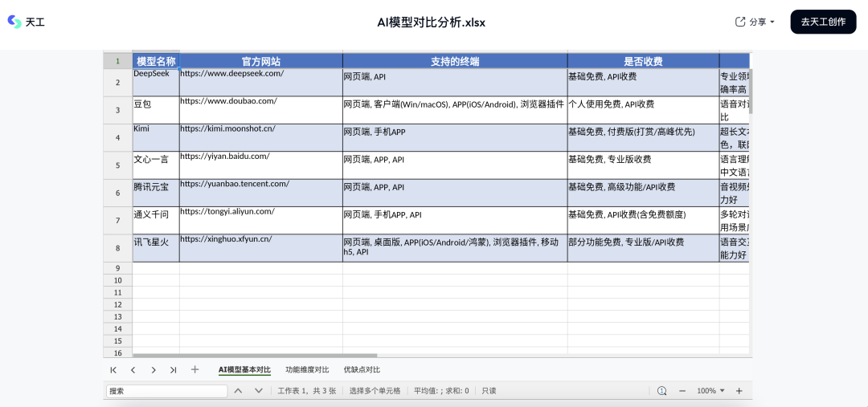This screenshot has height=407, width=868.
Task: Zoom in with plus icon
Action: [739, 391]
